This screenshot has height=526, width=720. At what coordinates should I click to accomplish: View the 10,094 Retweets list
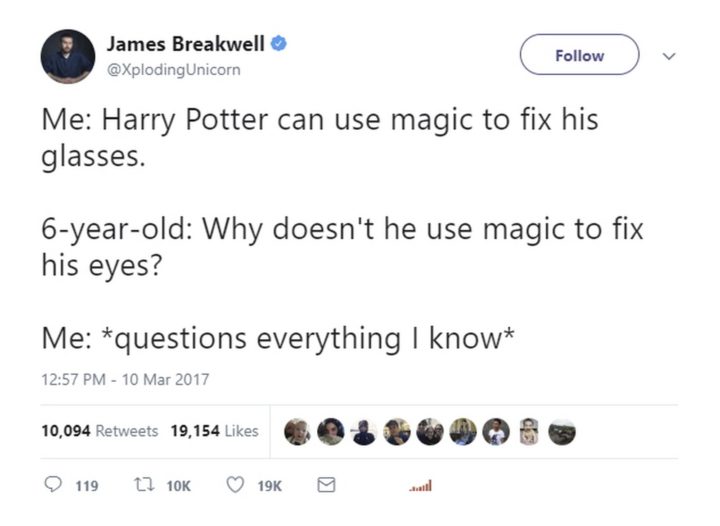click(x=100, y=431)
